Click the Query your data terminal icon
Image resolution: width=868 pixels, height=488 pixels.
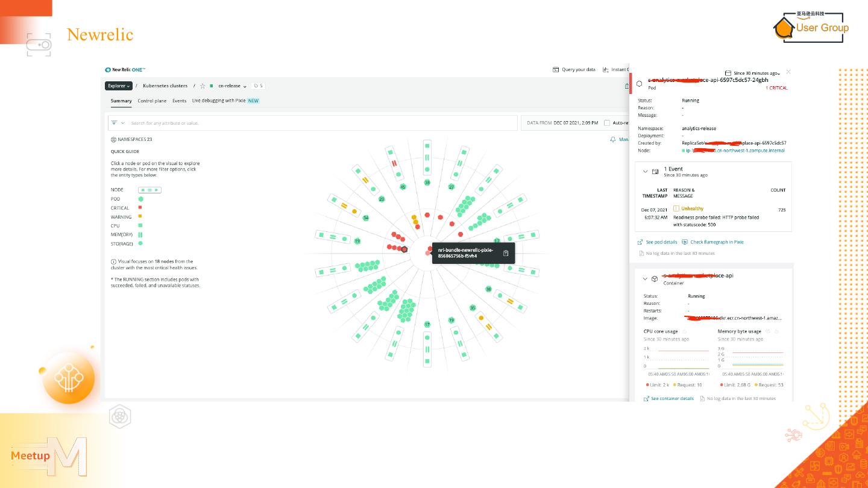(x=556, y=70)
